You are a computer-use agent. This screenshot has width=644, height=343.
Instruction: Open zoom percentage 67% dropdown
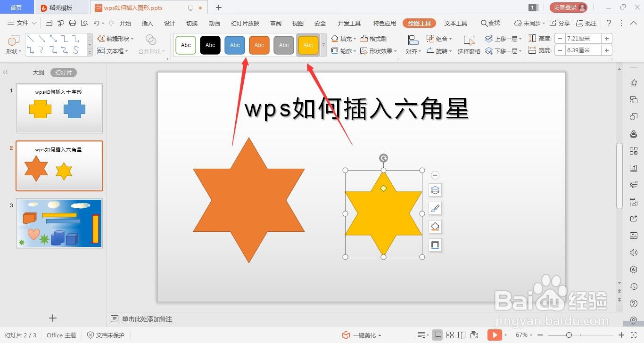pyautogui.click(x=525, y=335)
